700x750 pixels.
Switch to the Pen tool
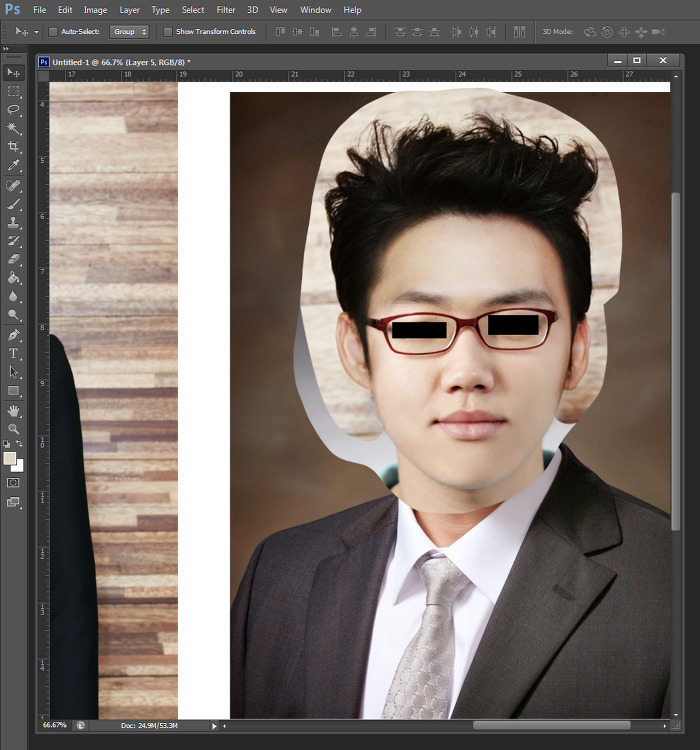[14, 334]
